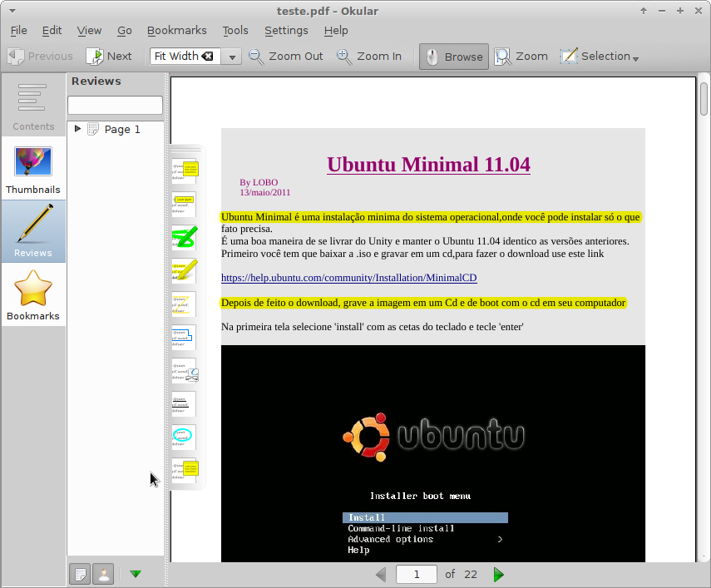Choose the green freehand line tool
Image resolution: width=711 pixels, height=588 pixels.
(x=185, y=237)
